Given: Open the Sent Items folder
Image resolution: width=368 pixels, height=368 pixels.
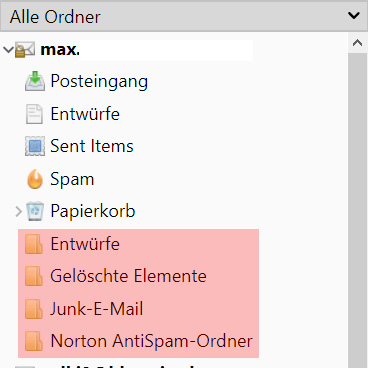Looking at the screenshot, I should click(92, 146).
